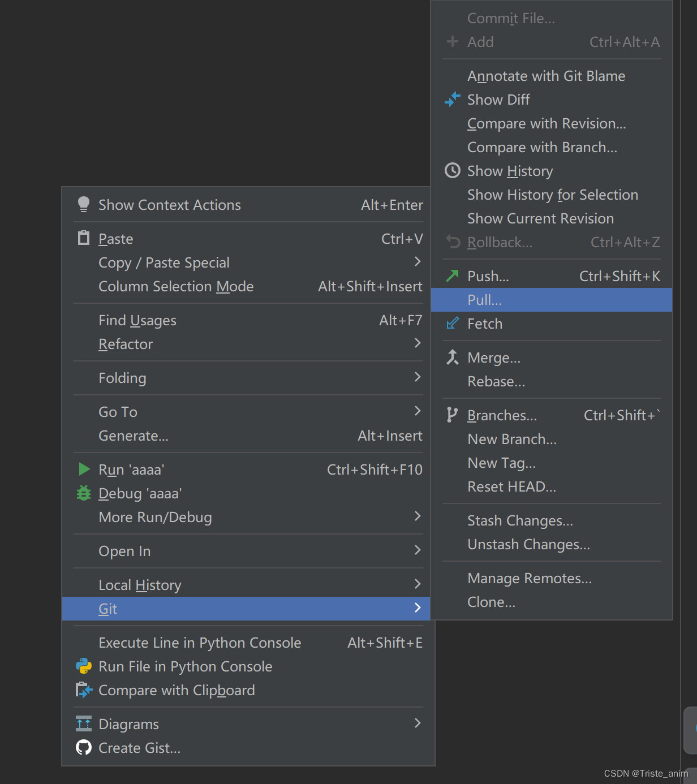This screenshot has height=784, width=697.
Task: Click the Ctrl+Shift+K shortcut text beside Push
Action: (619, 276)
